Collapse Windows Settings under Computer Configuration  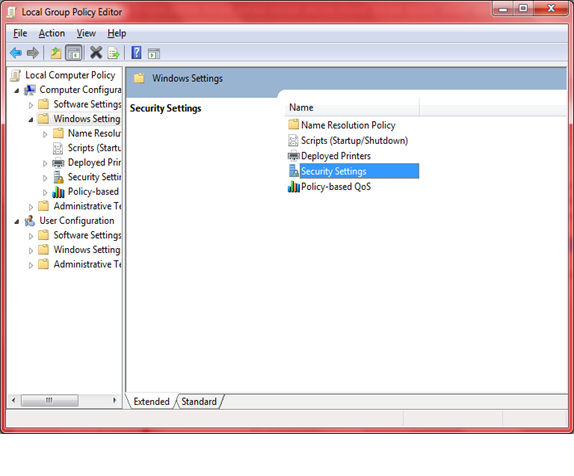31,120
